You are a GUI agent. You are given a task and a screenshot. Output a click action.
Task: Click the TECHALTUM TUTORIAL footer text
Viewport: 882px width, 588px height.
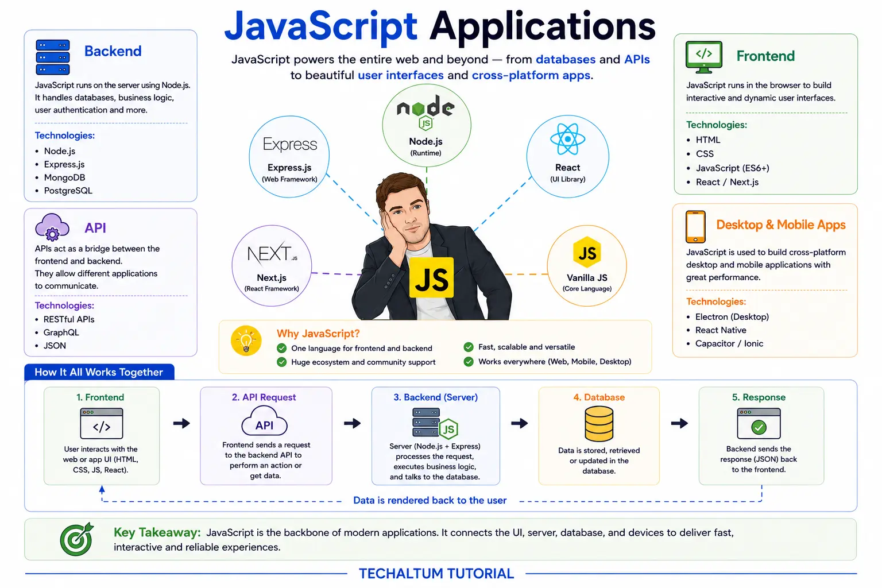click(436, 574)
